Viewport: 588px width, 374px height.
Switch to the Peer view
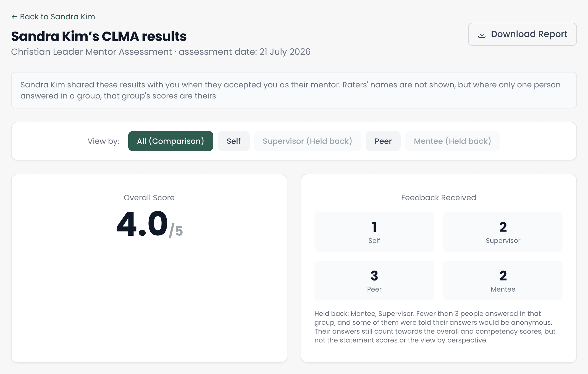(383, 141)
